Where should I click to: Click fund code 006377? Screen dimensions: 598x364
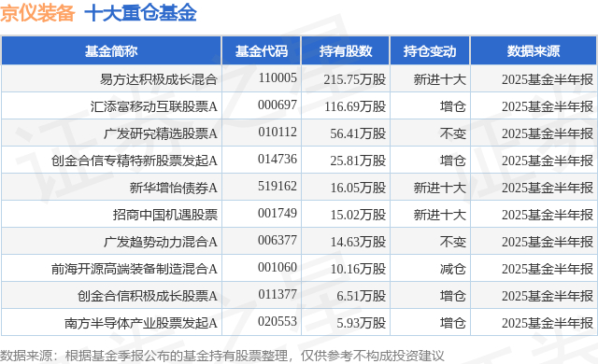(278, 240)
